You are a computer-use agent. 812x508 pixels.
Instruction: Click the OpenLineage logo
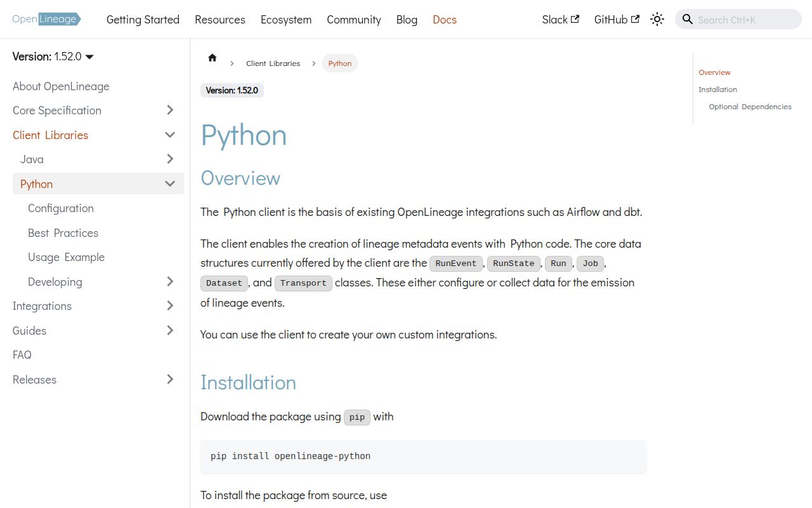coord(46,19)
